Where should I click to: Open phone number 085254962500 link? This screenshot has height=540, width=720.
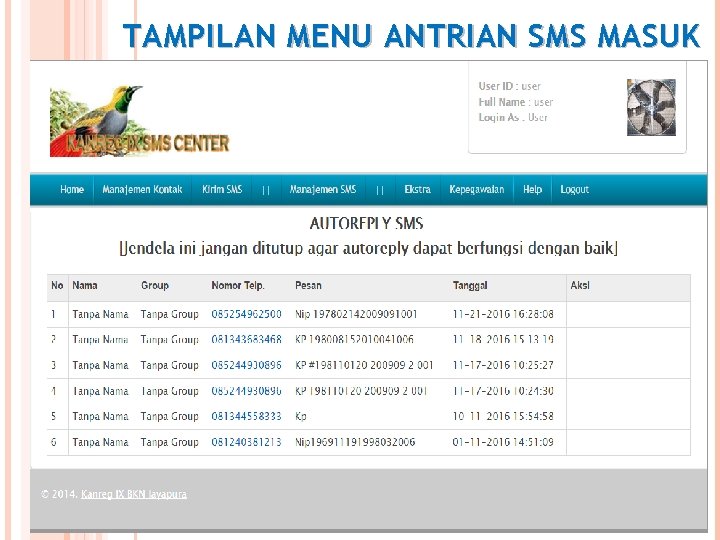pyautogui.click(x=247, y=314)
